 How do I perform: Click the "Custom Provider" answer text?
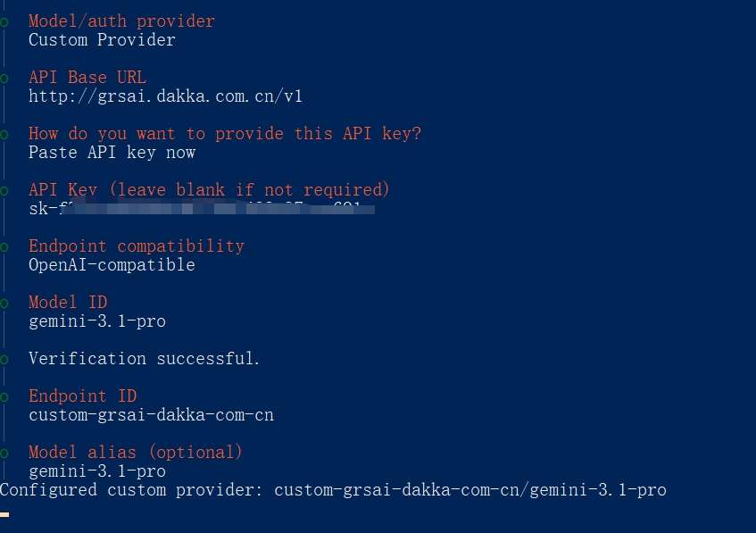(102, 40)
